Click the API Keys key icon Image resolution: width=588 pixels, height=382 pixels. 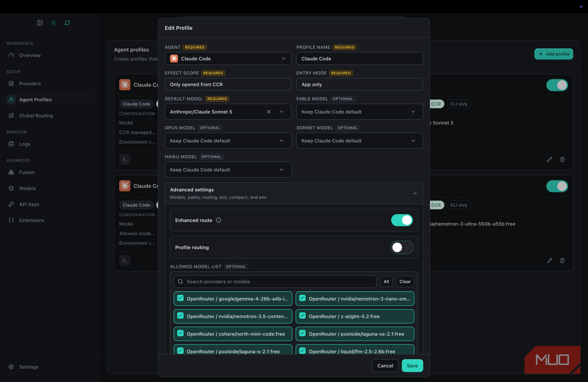pyautogui.click(x=11, y=204)
